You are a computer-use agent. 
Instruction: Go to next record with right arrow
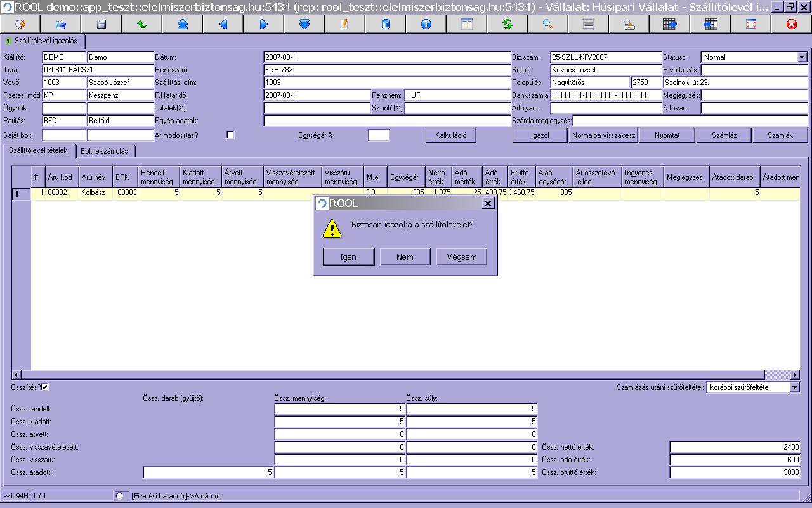(263, 24)
